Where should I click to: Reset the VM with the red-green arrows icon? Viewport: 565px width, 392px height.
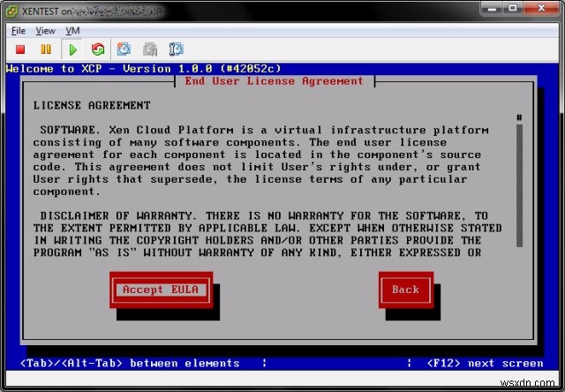coord(98,49)
